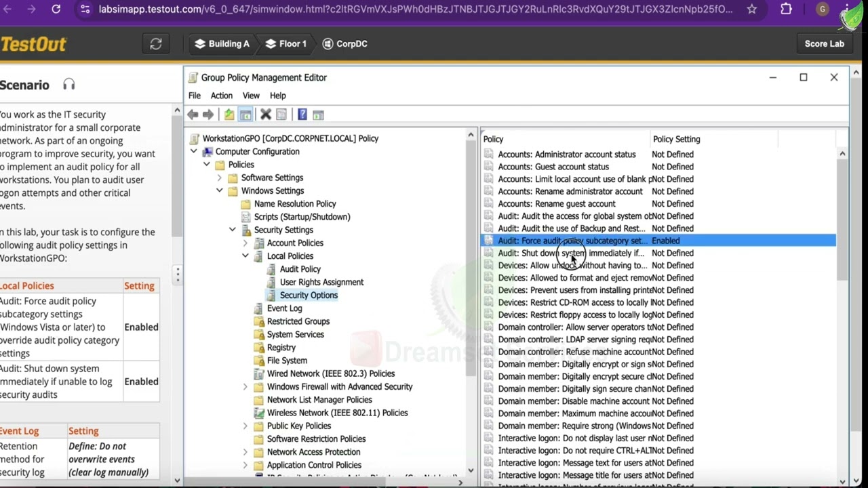The width and height of the screenshot is (868, 488).
Task: Select Restricted Groups in the tree
Action: pyautogui.click(x=298, y=321)
